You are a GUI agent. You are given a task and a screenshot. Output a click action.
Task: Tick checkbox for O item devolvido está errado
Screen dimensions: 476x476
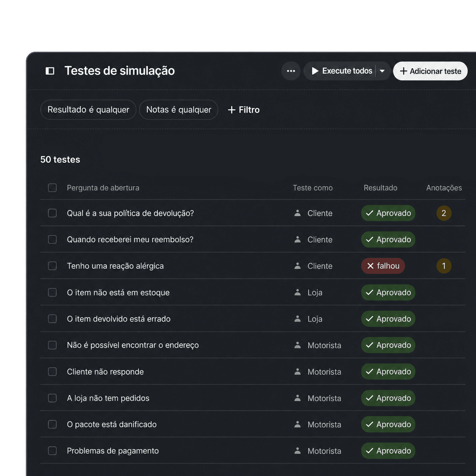pos(52,319)
